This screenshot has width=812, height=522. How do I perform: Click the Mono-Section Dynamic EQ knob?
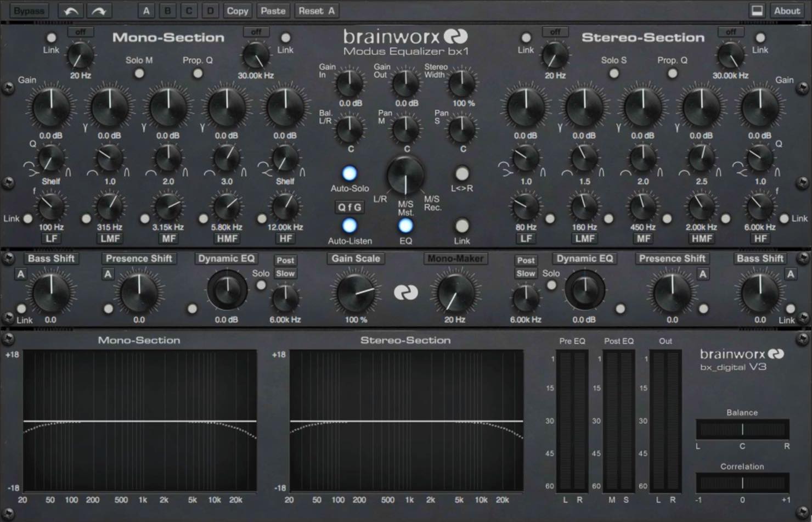tap(227, 290)
